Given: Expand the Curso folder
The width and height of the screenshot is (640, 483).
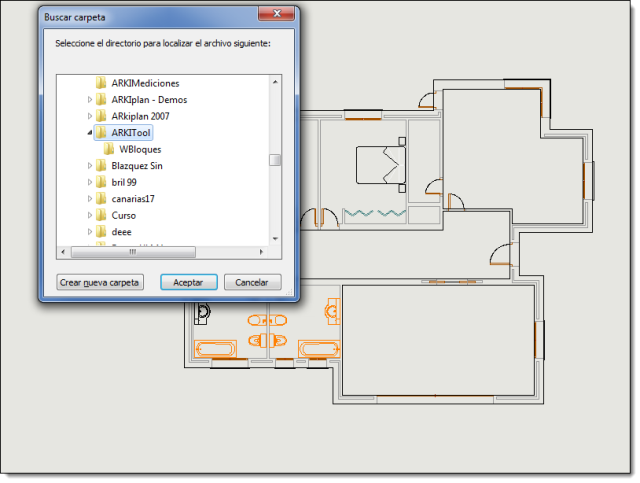Looking at the screenshot, I should tap(90, 215).
